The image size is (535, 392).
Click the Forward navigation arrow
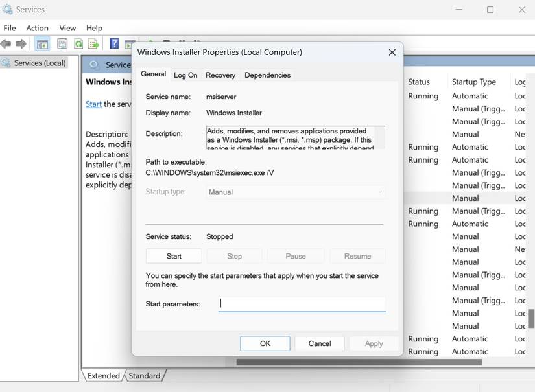[20, 43]
